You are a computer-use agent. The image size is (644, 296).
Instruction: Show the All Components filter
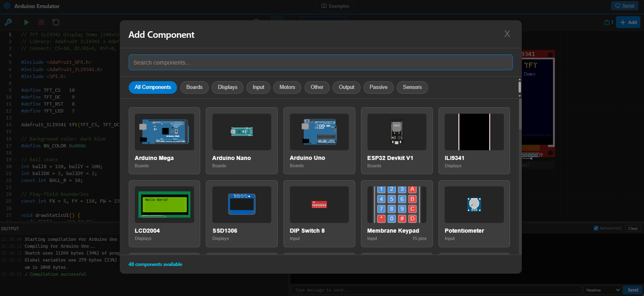click(153, 87)
